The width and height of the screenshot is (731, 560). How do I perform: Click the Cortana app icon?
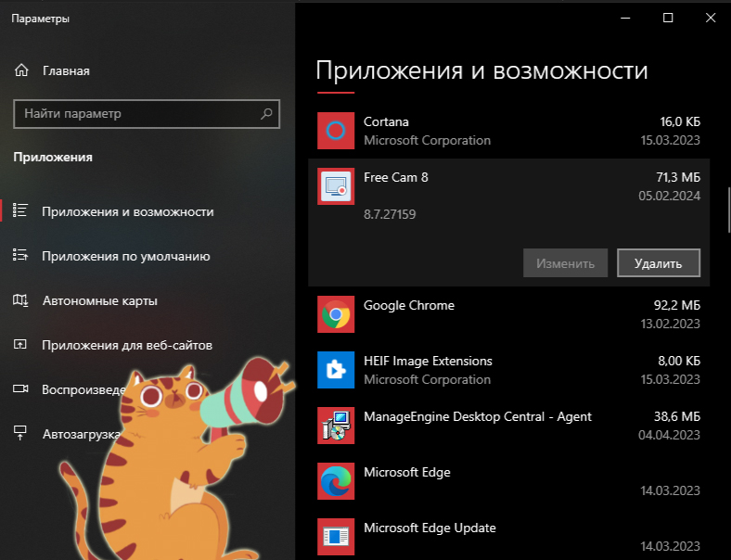pos(336,131)
